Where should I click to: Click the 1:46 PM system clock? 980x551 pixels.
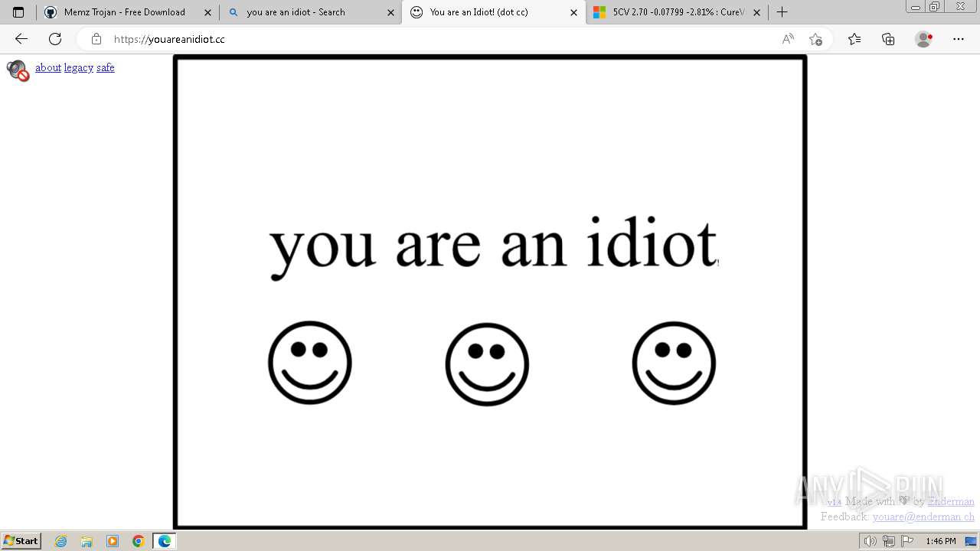pos(941,541)
